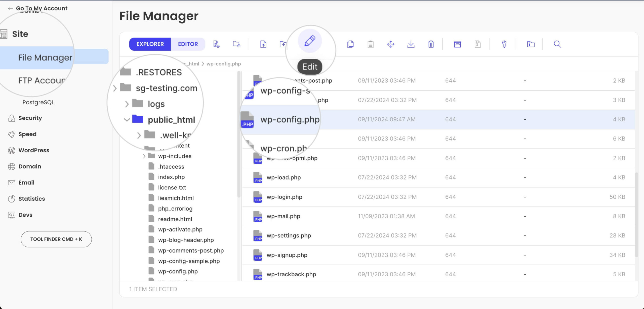Click the Delete trash icon

coord(431,44)
